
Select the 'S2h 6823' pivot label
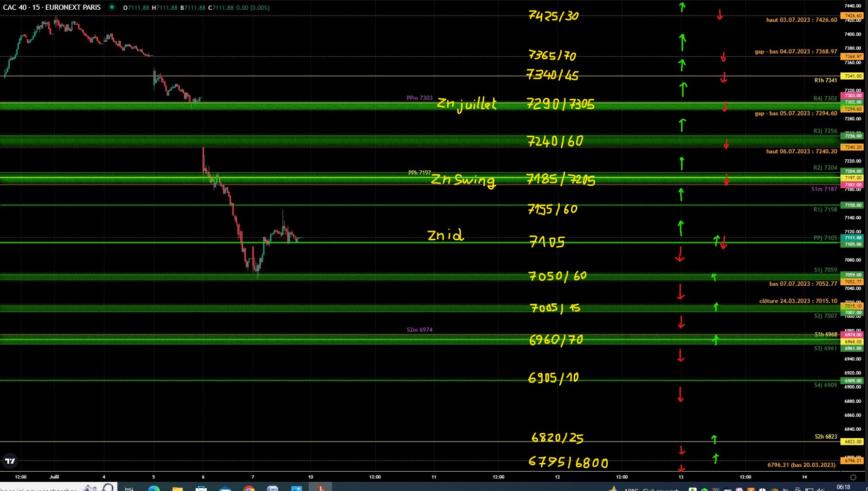pyautogui.click(x=826, y=437)
